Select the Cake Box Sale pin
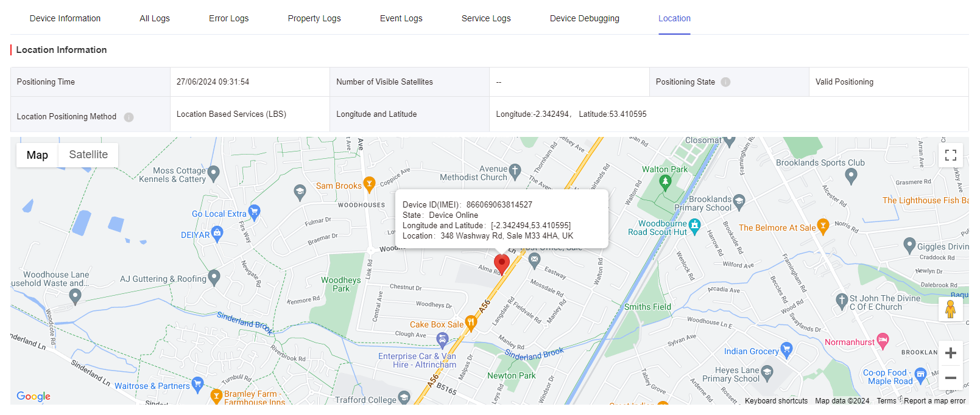980x415 pixels. pos(470,323)
